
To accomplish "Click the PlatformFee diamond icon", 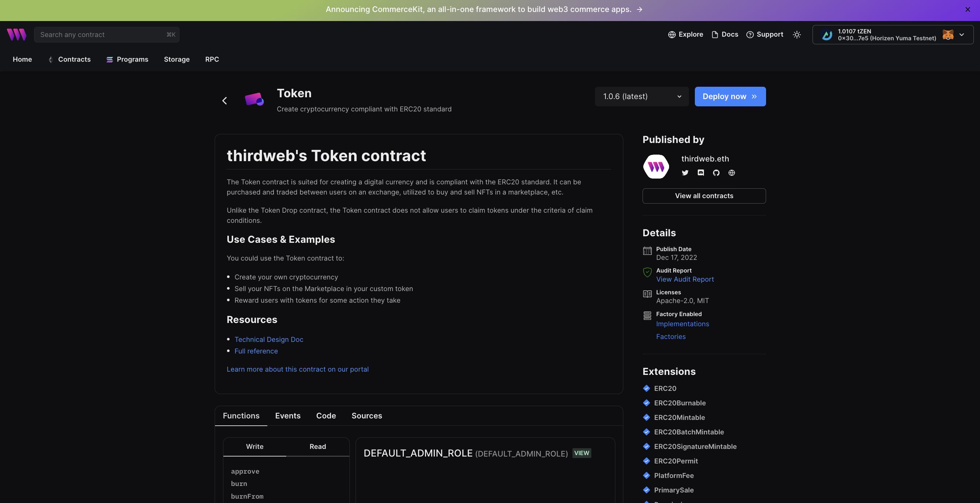I will [646, 476].
